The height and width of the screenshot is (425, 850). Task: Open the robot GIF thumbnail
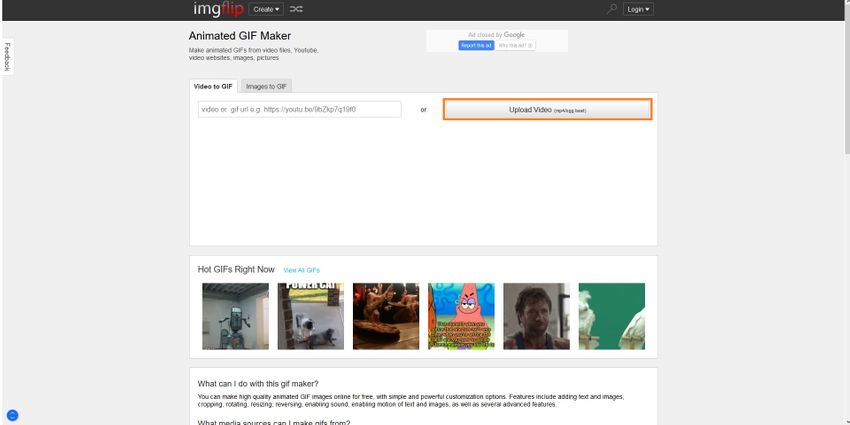pos(235,316)
